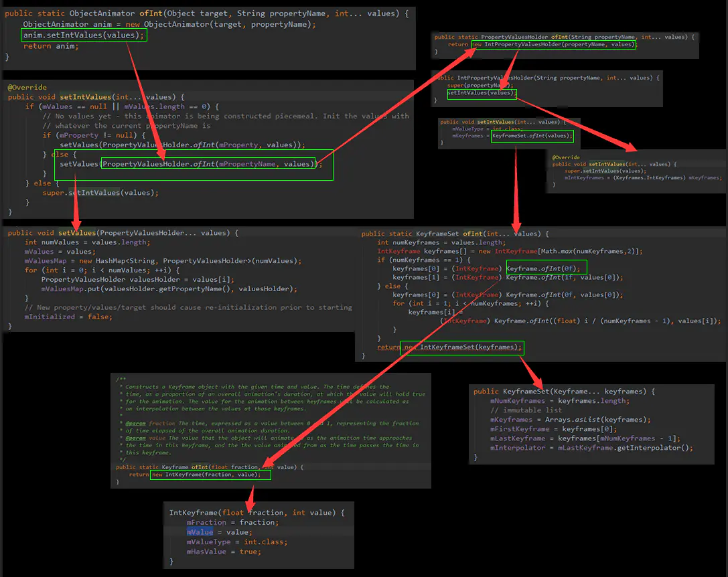Click the 'if (numKeyframes == 1) {' line

tap(424, 260)
